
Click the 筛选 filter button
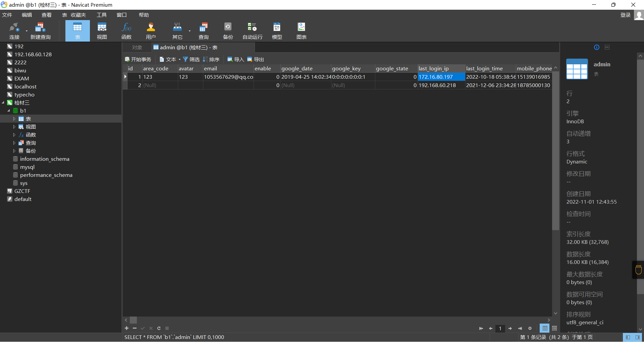[x=191, y=59]
